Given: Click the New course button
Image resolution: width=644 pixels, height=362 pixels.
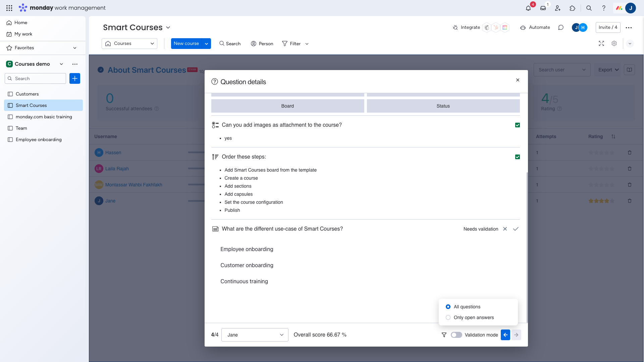Looking at the screenshot, I should pos(186,44).
